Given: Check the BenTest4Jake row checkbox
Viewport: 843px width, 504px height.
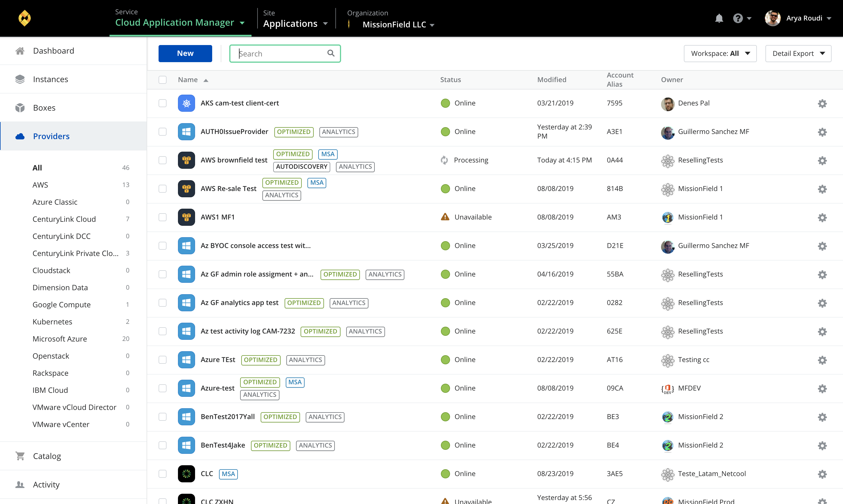Looking at the screenshot, I should click(163, 446).
